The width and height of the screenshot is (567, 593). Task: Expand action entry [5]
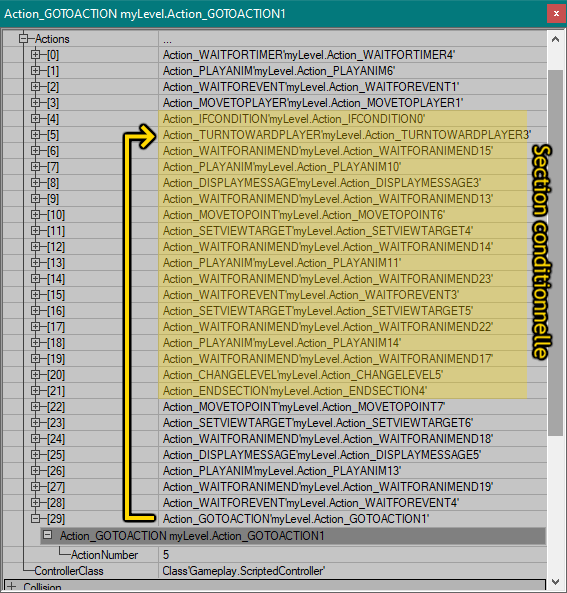click(36, 135)
